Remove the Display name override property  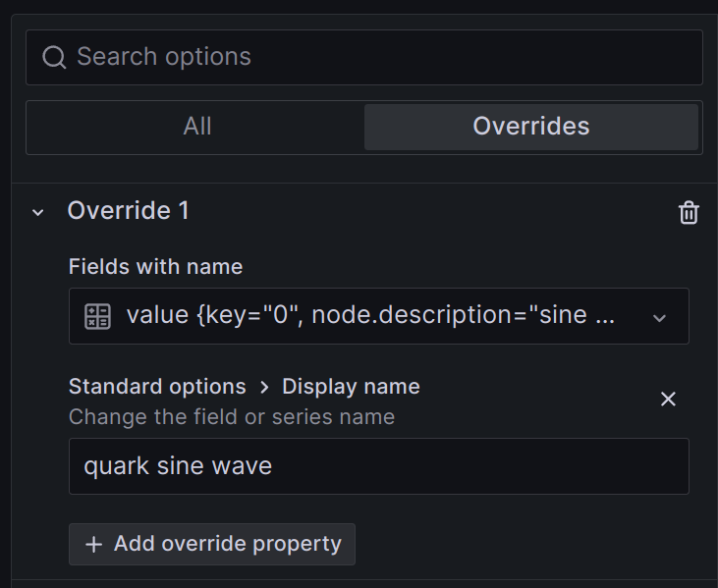click(x=668, y=399)
